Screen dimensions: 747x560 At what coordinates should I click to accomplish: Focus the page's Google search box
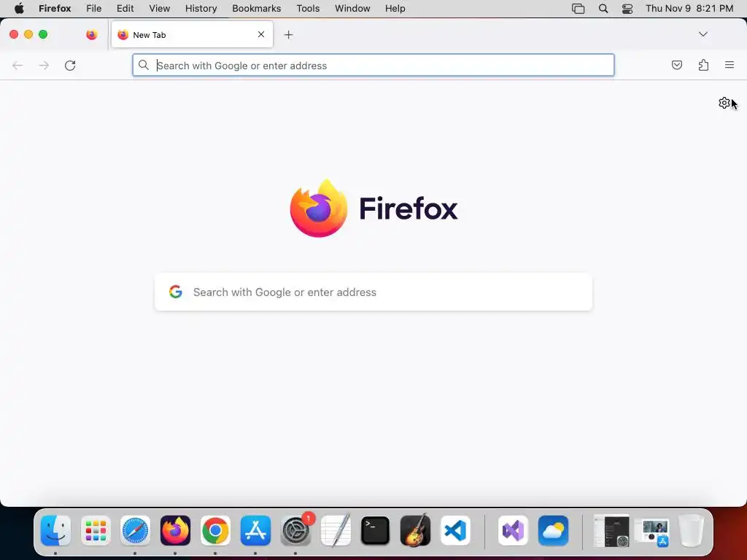(x=373, y=292)
